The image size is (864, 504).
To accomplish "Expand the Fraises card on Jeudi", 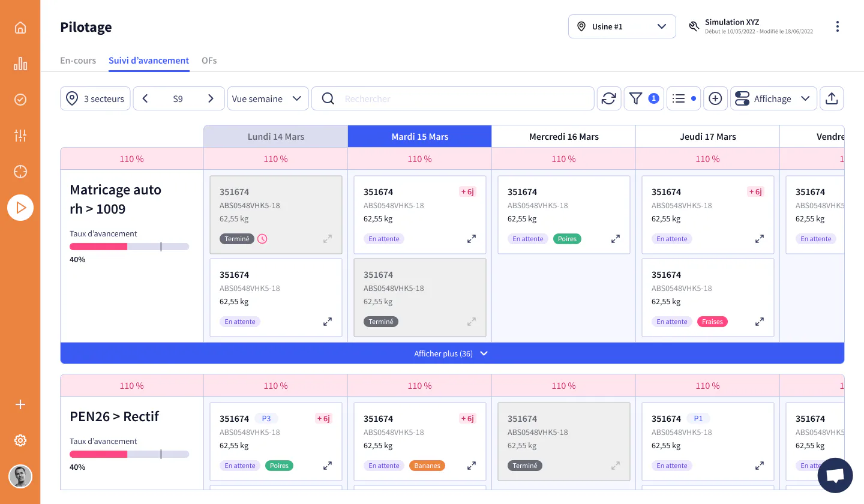I will (760, 322).
